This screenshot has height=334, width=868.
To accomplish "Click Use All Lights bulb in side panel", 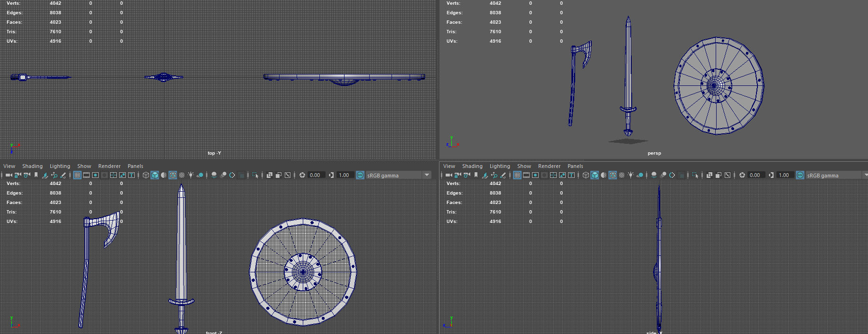I will 631,175.
